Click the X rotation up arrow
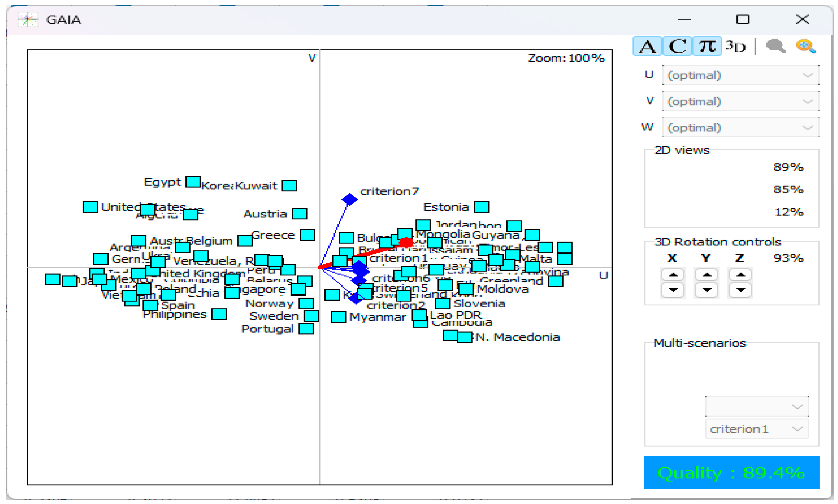The image size is (838, 504). pyautogui.click(x=673, y=275)
